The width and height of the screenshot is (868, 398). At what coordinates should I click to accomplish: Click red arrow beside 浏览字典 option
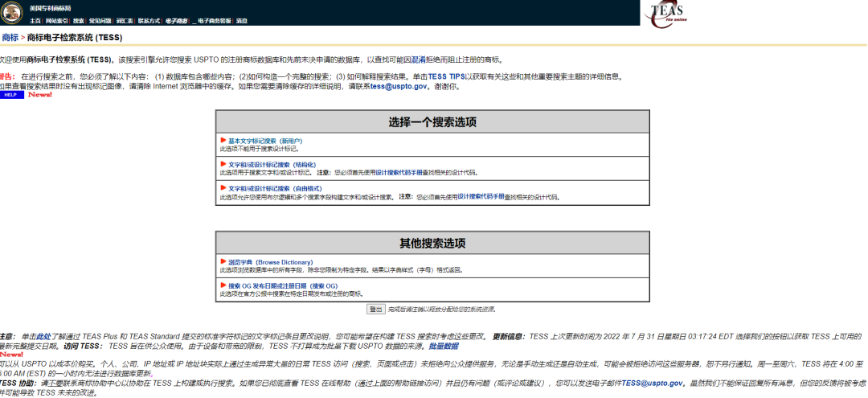click(x=223, y=262)
